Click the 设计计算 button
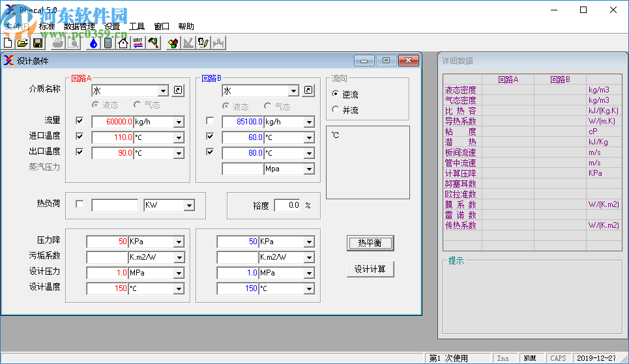Image resolution: width=629 pixels, height=364 pixels. coord(370,269)
